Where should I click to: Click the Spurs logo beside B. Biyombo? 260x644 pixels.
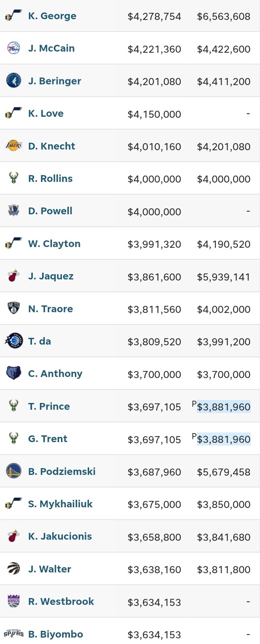[x=14, y=634]
